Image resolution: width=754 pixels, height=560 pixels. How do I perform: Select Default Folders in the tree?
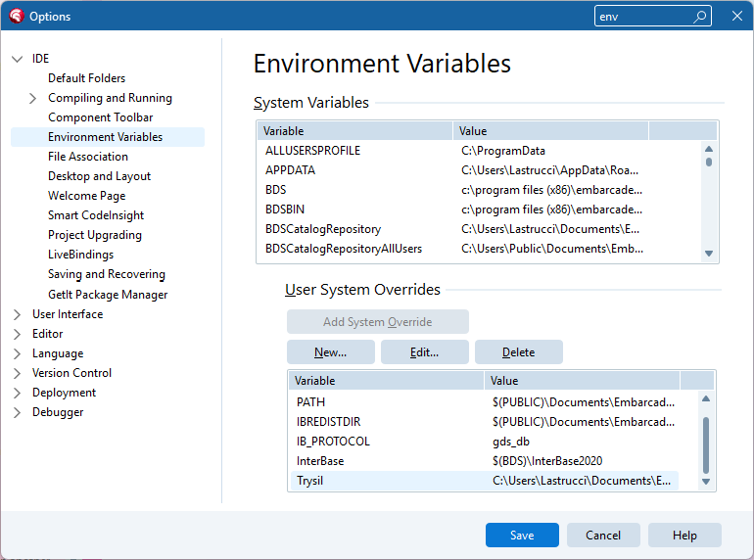coord(86,78)
